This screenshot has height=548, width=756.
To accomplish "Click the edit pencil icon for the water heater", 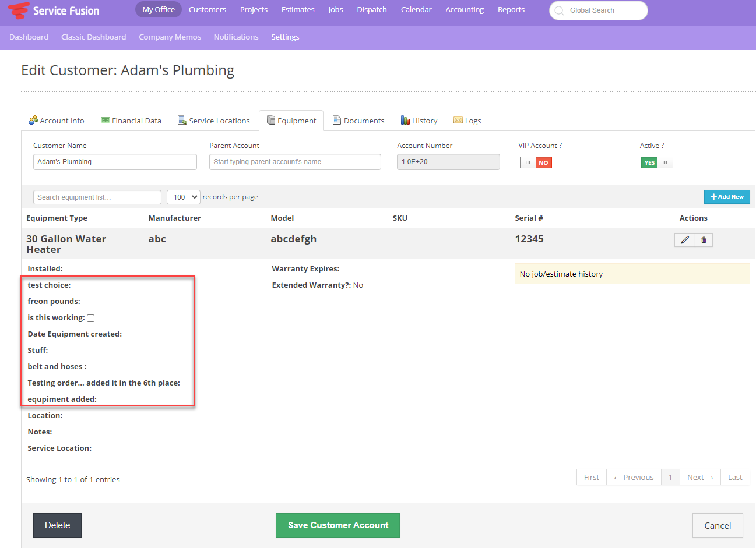I will pos(685,240).
